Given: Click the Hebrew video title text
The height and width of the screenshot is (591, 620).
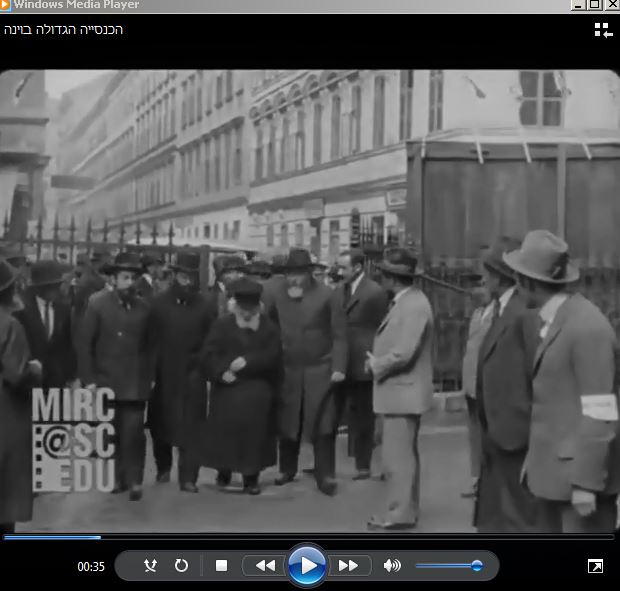Looking at the screenshot, I should (x=64, y=30).
